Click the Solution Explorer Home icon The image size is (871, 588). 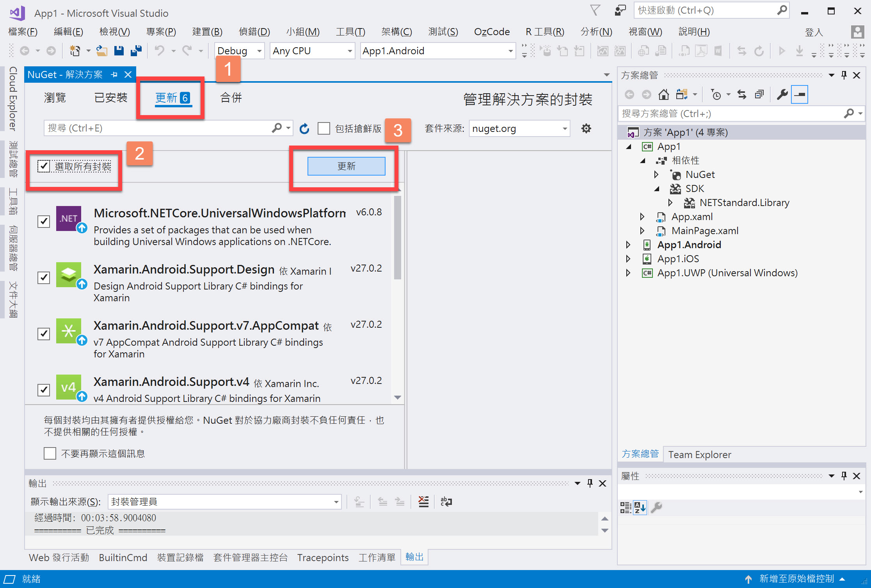tap(664, 94)
